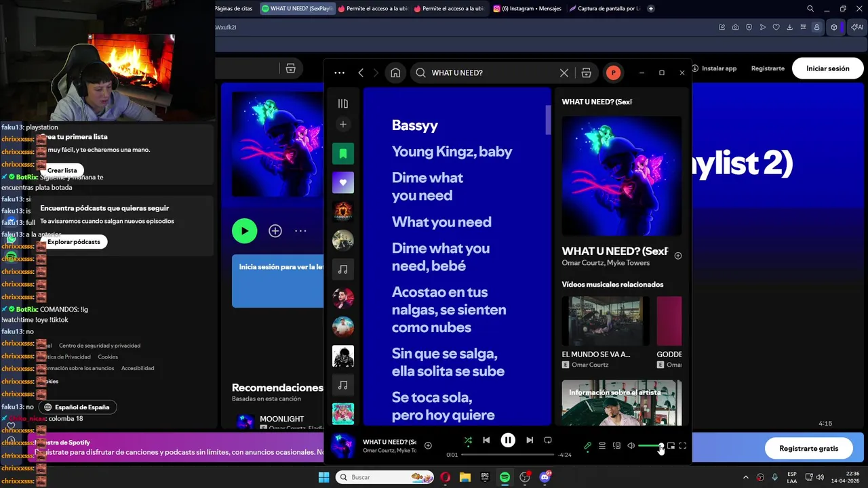Image resolution: width=868 pixels, height=488 pixels.
Task: Open browser bookmarks heart icon
Action: tap(776, 27)
